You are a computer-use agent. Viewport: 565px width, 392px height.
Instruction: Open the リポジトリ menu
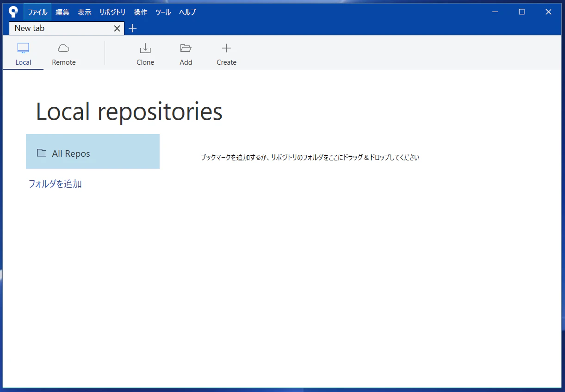[x=112, y=12]
